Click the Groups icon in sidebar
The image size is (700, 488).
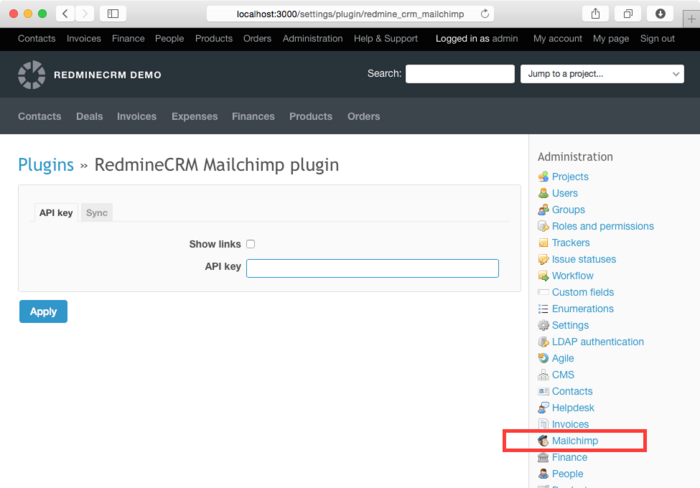tap(543, 210)
